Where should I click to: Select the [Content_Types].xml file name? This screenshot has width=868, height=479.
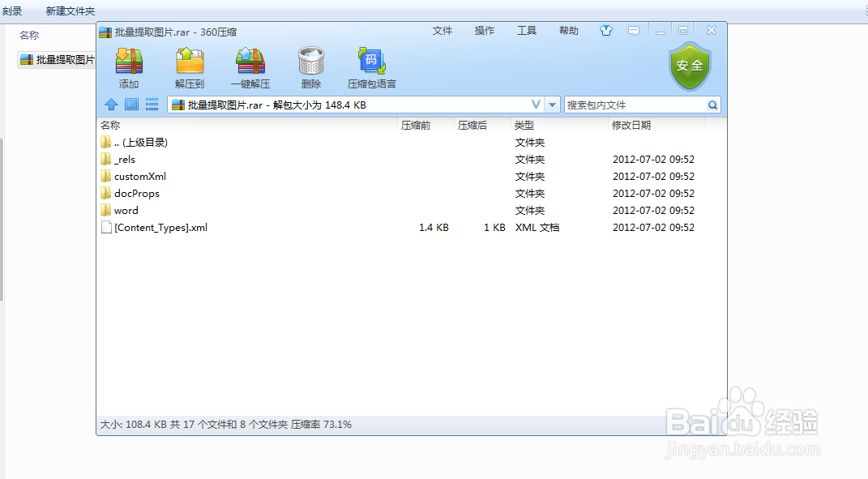tap(161, 228)
